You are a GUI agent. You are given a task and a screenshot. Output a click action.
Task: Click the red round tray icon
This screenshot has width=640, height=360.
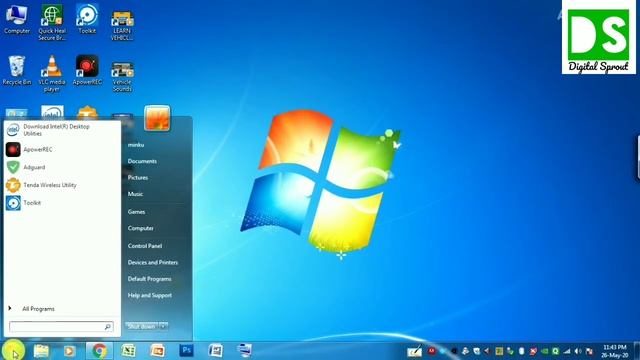coord(431,351)
